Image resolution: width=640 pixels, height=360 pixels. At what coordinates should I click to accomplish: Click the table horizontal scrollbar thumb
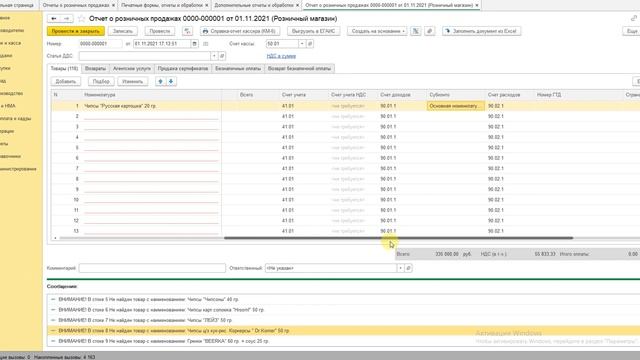pyautogui.click(x=398, y=238)
